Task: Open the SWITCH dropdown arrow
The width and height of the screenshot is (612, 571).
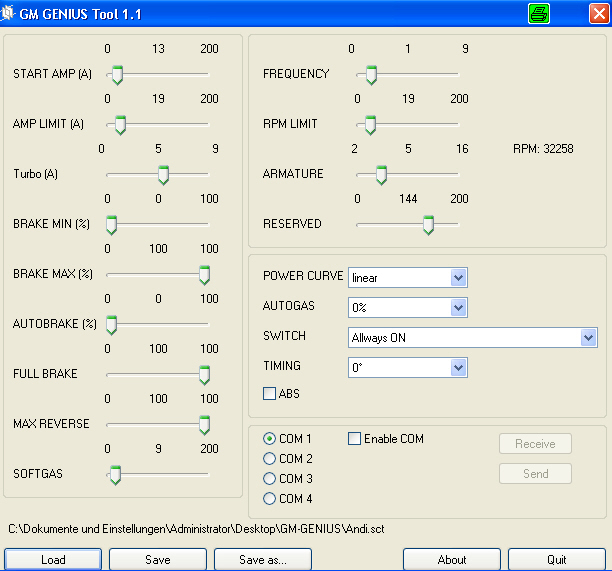Action: pos(588,338)
